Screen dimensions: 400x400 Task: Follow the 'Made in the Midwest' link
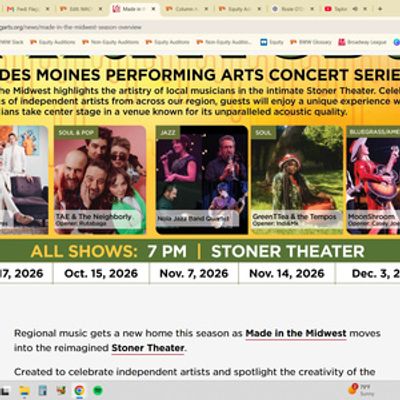pyautogui.click(x=296, y=333)
